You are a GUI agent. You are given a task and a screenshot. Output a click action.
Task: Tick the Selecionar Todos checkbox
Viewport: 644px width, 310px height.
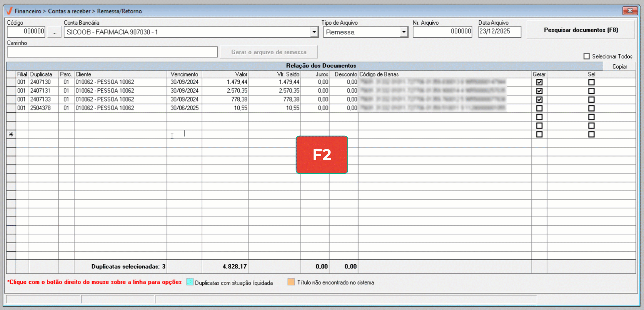coord(587,57)
